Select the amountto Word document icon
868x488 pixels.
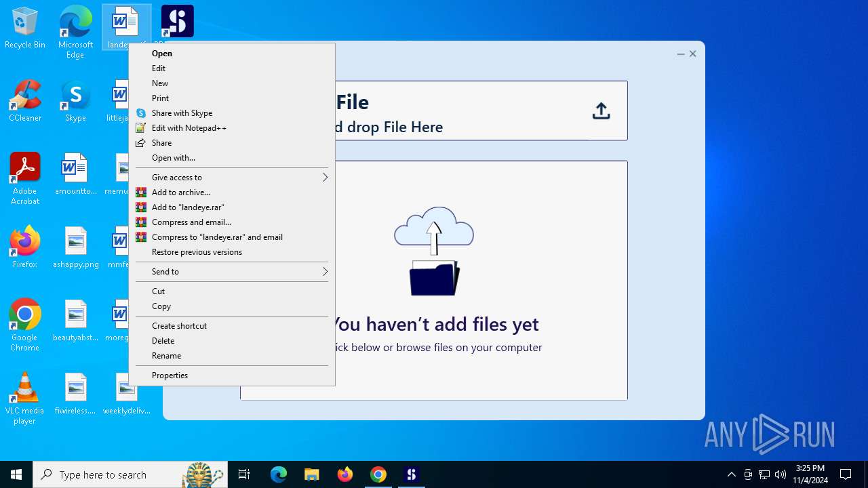pos(75,174)
